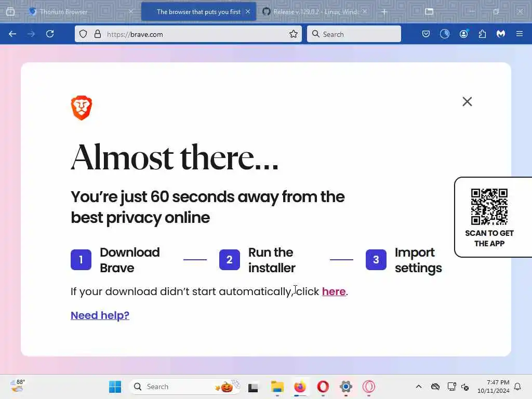The height and width of the screenshot is (399, 532).
Task: Click the URL bar showing brave.com
Action: [x=188, y=34]
